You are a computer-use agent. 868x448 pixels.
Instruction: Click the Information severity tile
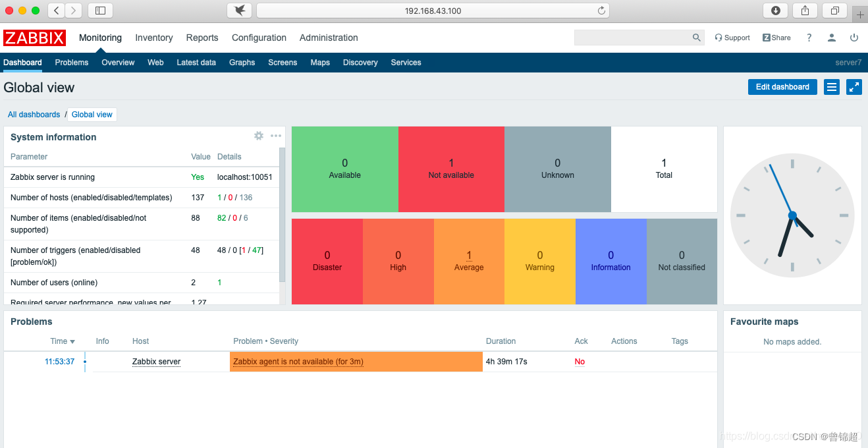click(x=611, y=262)
